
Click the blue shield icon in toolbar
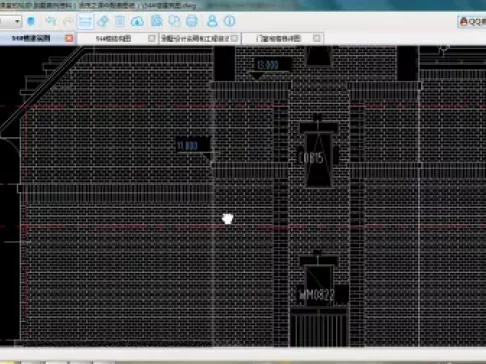[31, 21]
